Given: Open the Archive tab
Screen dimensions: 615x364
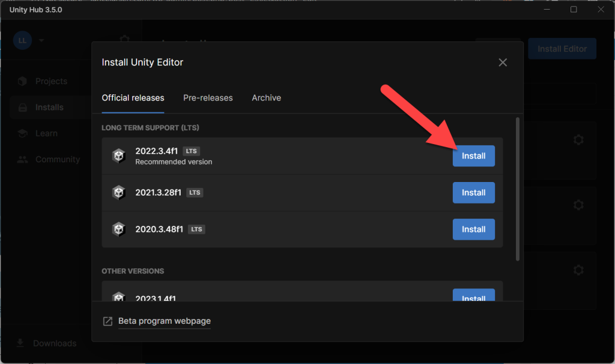Looking at the screenshot, I should click(266, 98).
